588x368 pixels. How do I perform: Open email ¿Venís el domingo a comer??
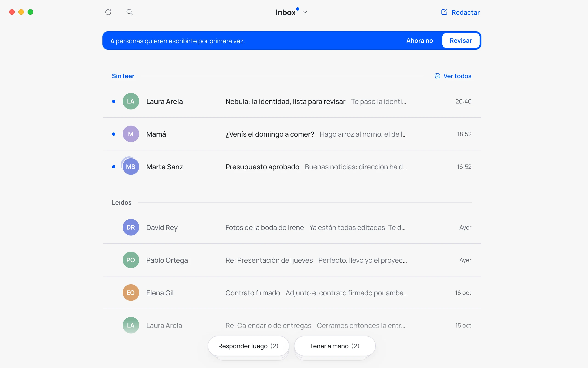tap(292, 134)
